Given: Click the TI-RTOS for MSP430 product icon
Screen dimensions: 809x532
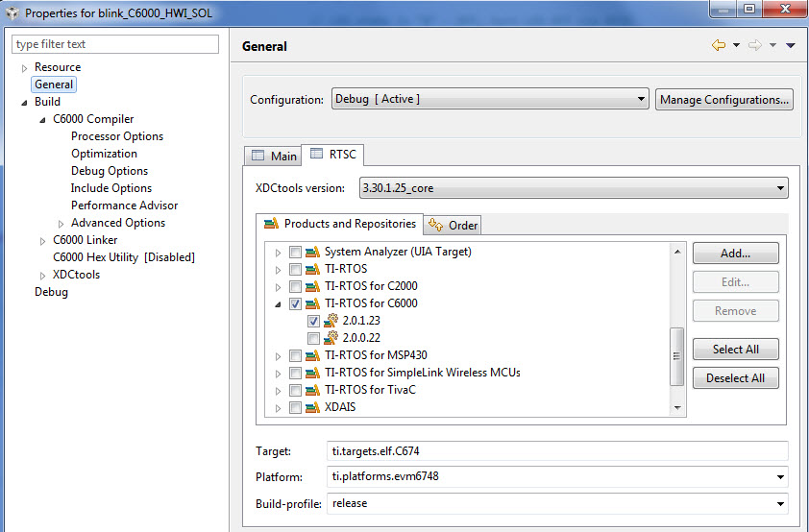Looking at the screenshot, I should 312,355.
